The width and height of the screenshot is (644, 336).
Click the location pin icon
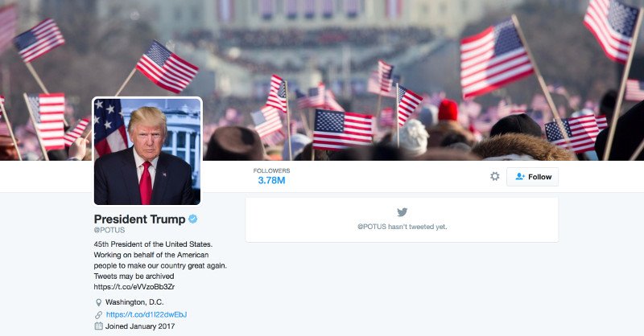pos(98,302)
